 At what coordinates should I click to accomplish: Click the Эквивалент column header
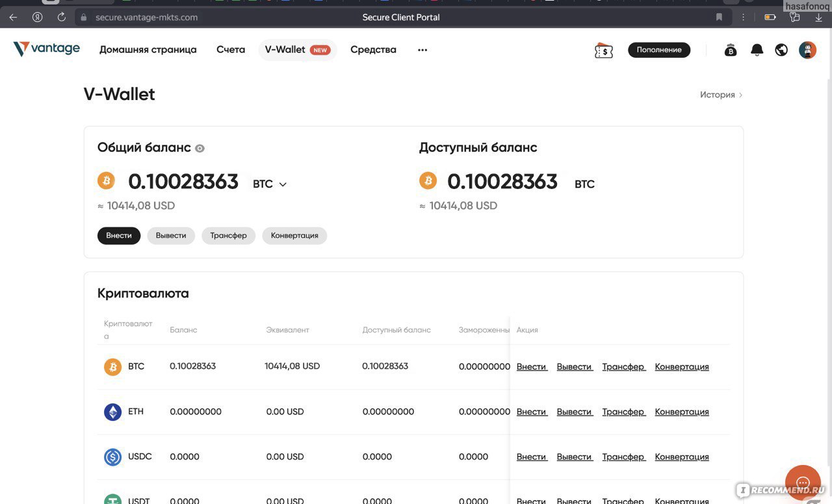(287, 330)
